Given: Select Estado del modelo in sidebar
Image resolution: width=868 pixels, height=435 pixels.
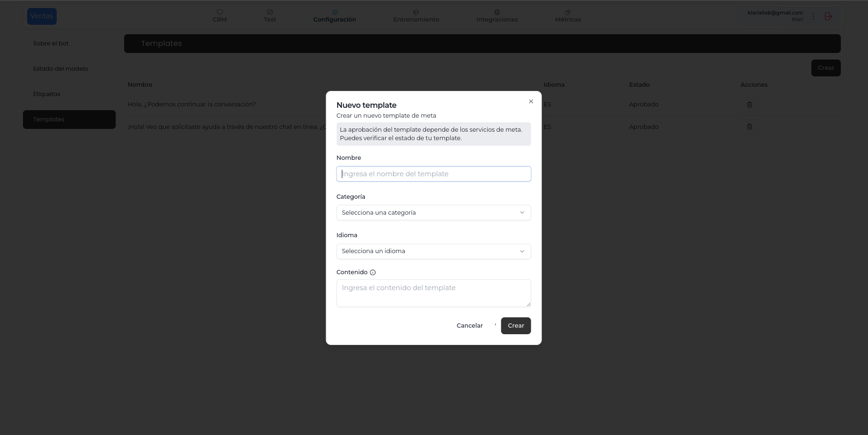Looking at the screenshot, I should tap(61, 69).
